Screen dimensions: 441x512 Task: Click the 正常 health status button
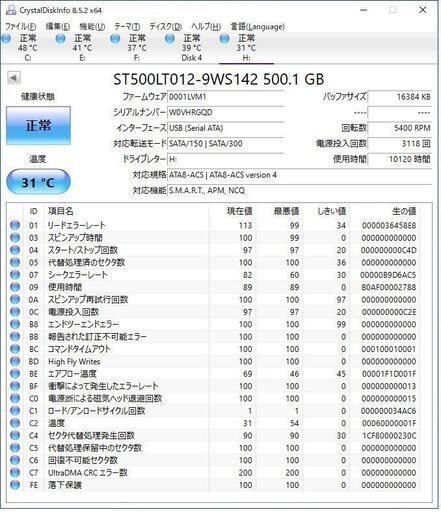click(38, 126)
